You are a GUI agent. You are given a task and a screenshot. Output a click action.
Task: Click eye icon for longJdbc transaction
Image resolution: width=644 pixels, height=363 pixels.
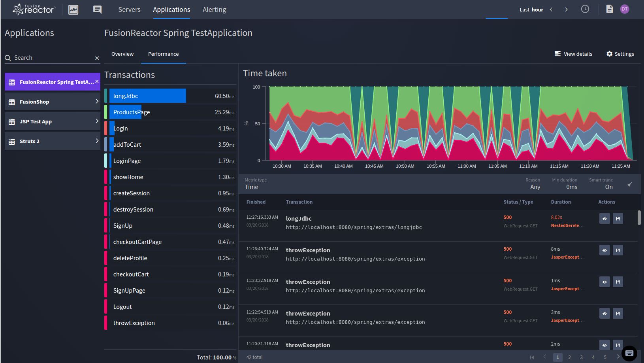coord(604,219)
